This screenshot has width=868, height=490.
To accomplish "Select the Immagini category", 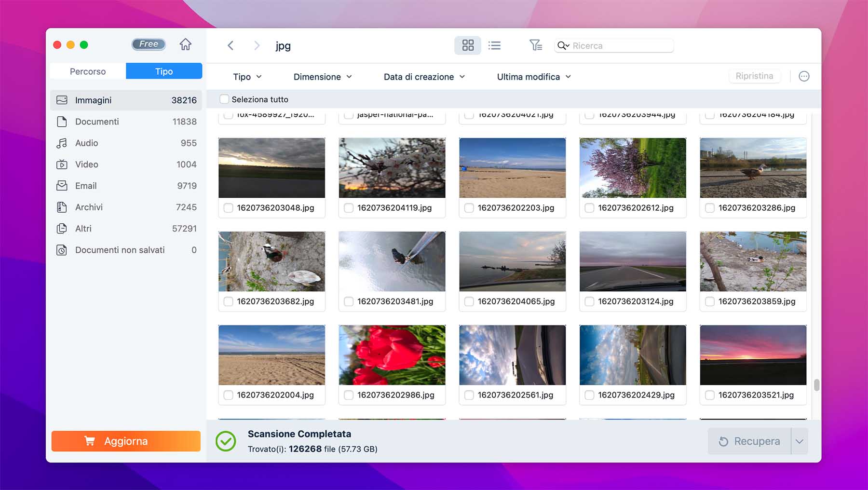I will tap(126, 100).
